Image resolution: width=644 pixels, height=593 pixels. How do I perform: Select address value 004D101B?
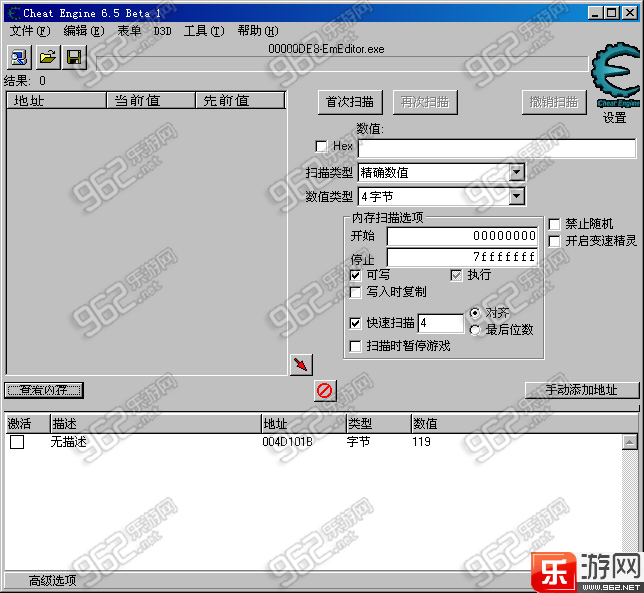[288, 442]
